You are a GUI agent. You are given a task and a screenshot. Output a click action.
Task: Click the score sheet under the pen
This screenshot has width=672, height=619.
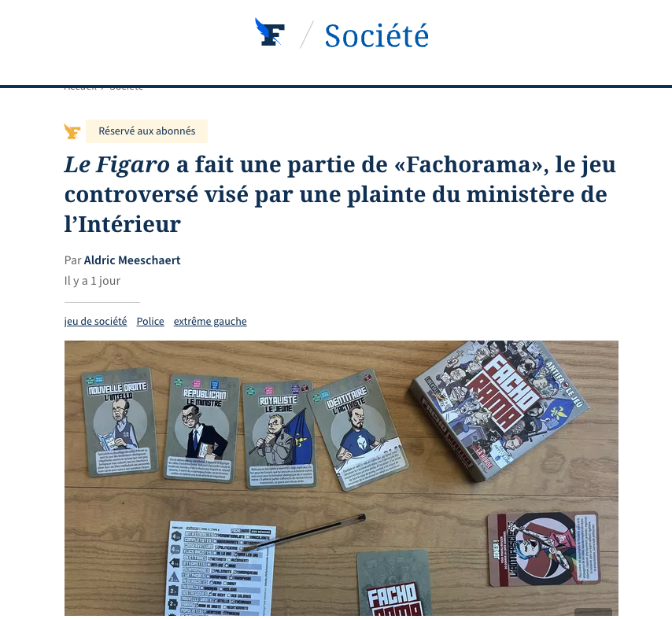[x=220, y=569]
